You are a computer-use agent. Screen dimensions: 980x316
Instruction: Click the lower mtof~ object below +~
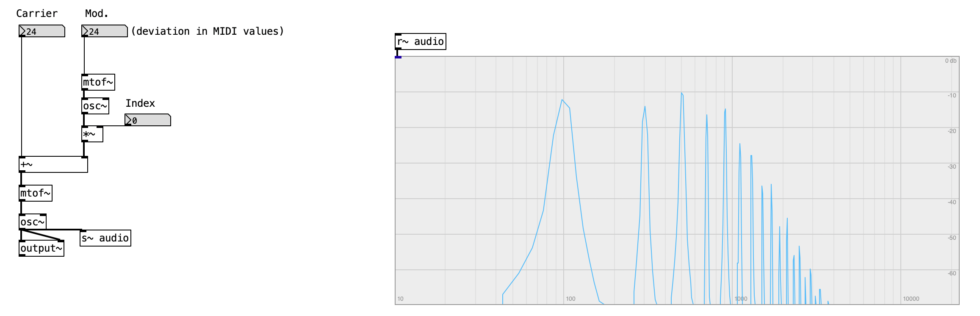click(x=36, y=193)
